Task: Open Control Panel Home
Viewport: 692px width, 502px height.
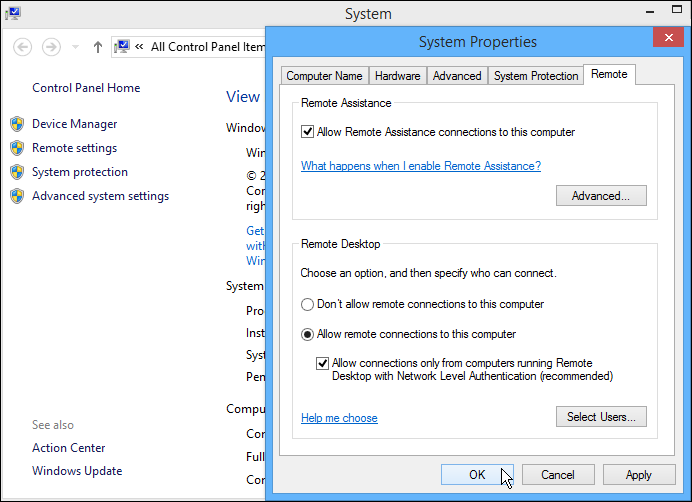Action: (x=86, y=88)
